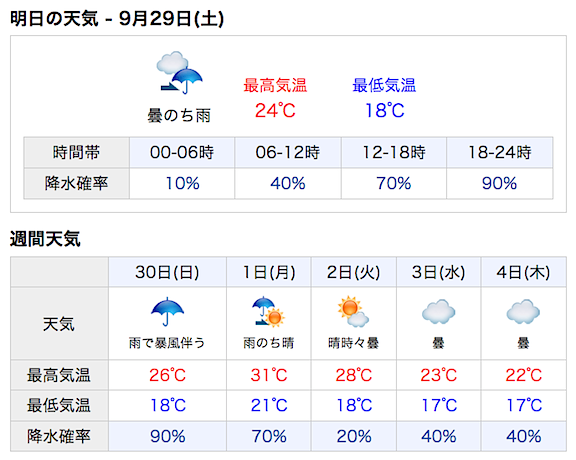This screenshot has height=460, width=576.
Task: Click the umbrella icon for 30日(日)
Action: (167, 312)
